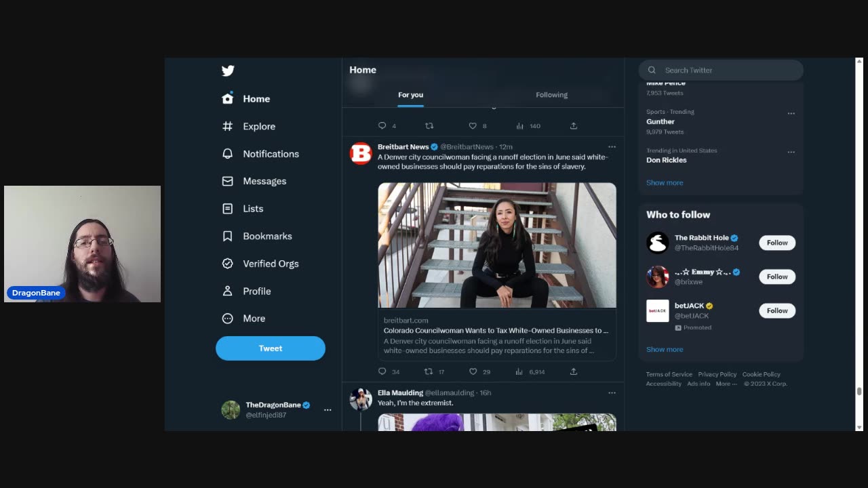Click the Home header title
868x488 pixels.
click(363, 70)
